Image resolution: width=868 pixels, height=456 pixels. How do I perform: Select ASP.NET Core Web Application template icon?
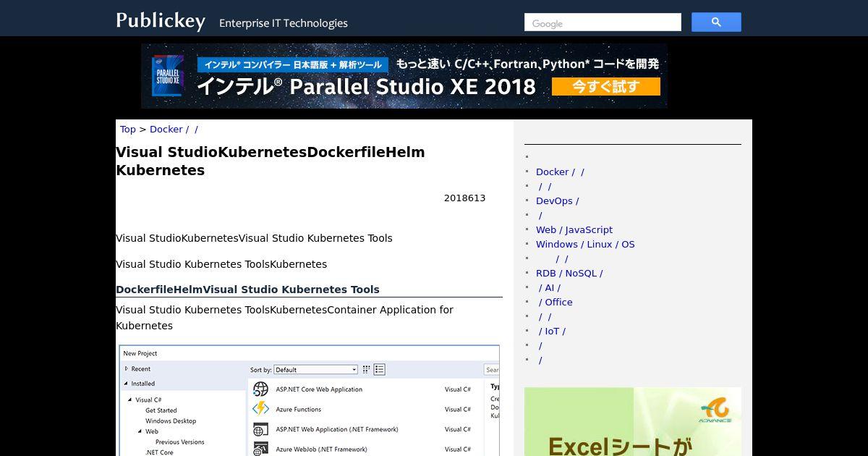[x=260, y=389]
